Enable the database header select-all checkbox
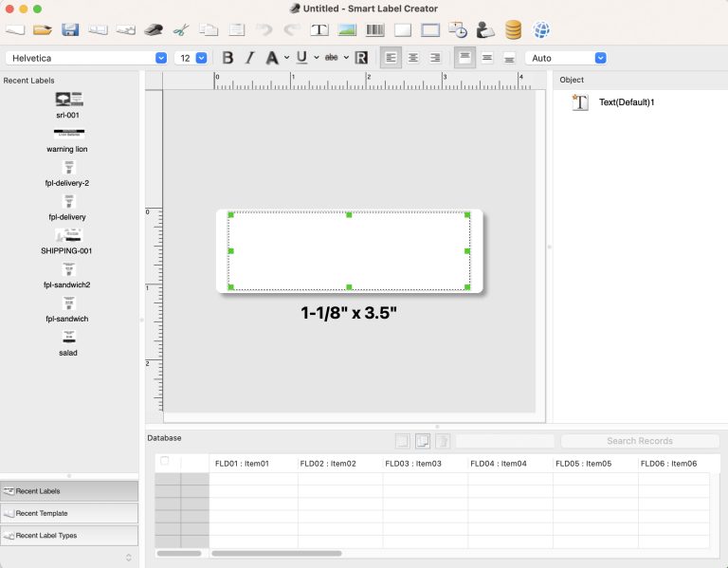 (x=165, y=461)
